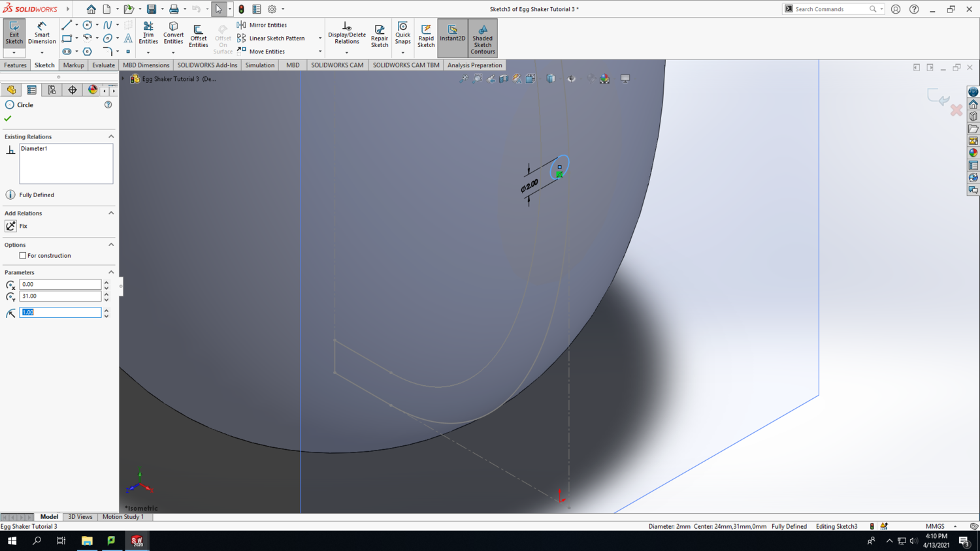Screen dimensions: 980x551
Task: Open Appearances in the task pane
Action: (973, 153)
